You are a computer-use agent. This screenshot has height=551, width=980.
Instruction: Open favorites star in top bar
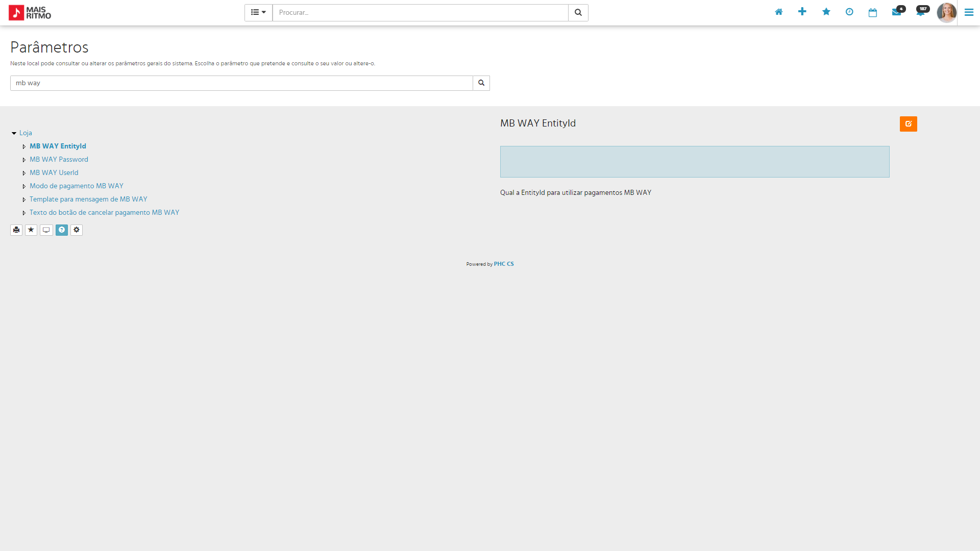point(826,12)
